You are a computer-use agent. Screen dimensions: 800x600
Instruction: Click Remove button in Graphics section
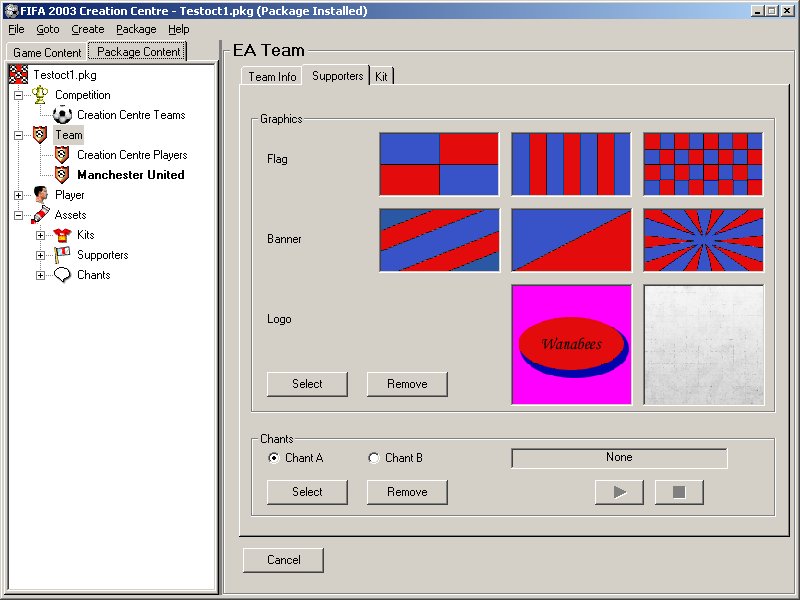[x=407, y=384]
